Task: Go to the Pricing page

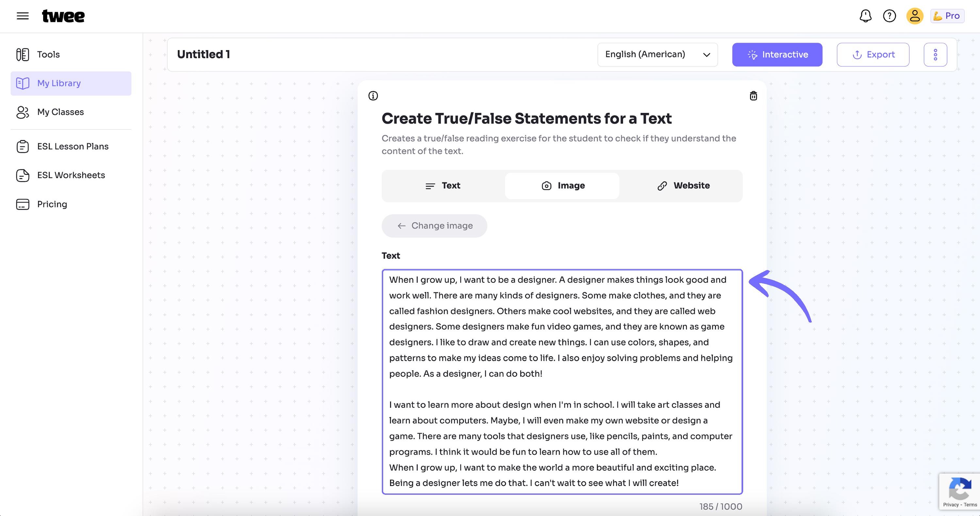Action: pos(71,204)
